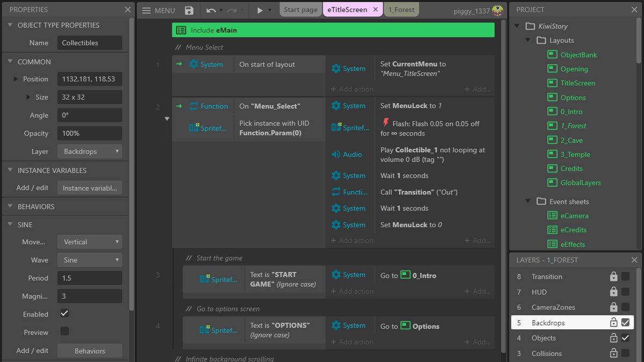Click the Instance variables button
The width and height of the screenshot is (644, 362).
(x=90, y=188)
